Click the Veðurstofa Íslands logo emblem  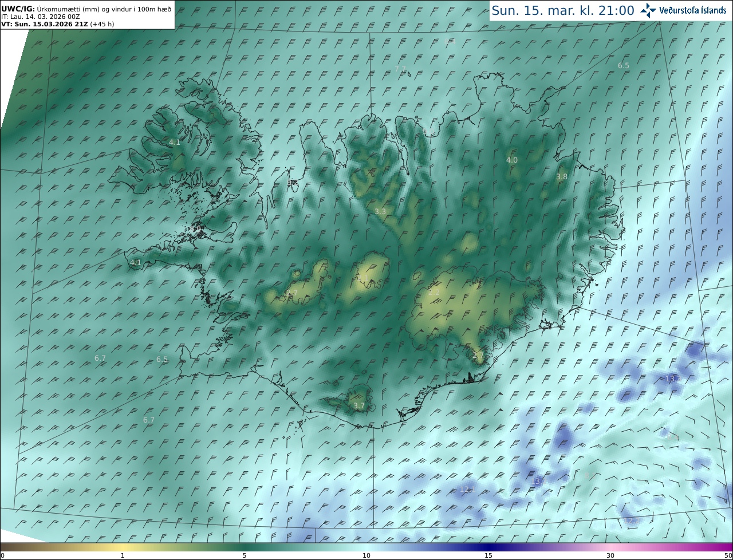point(648,10)
